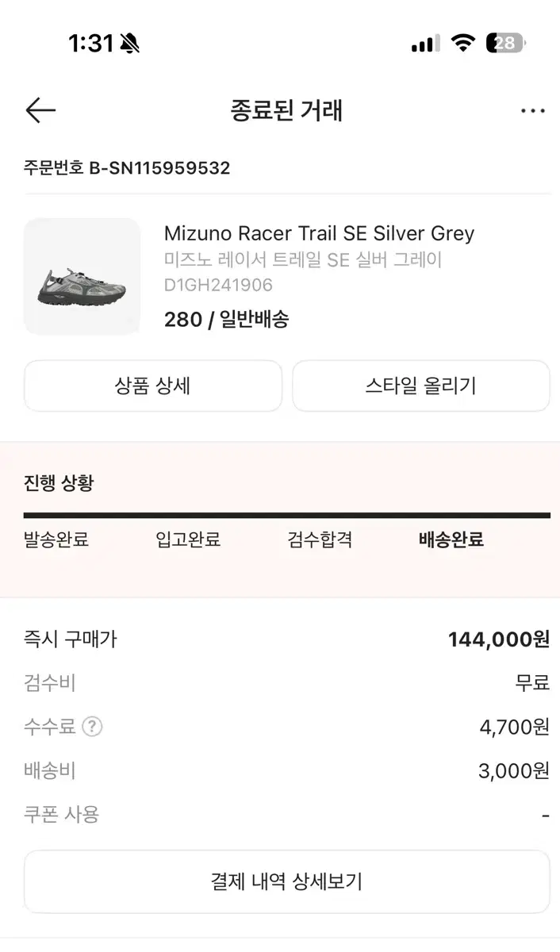Open product details via 상품 상세 button
560x952 pixels.
tap(152, 386)
